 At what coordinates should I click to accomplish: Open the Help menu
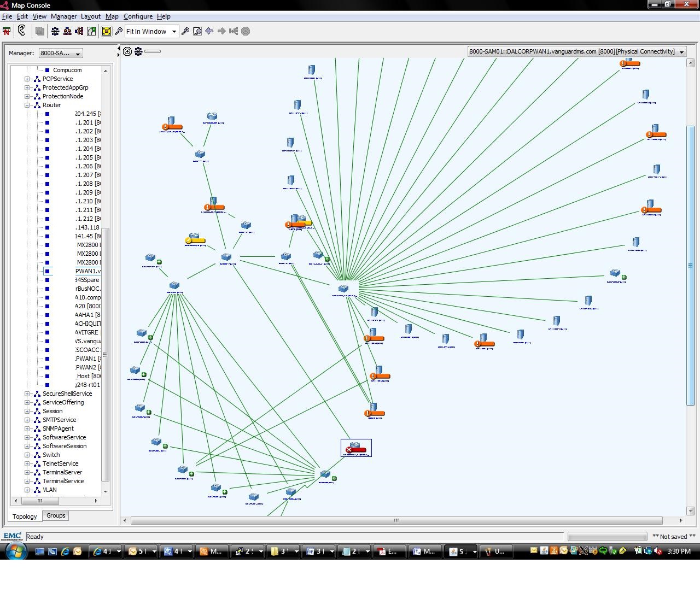pos(164,16)
